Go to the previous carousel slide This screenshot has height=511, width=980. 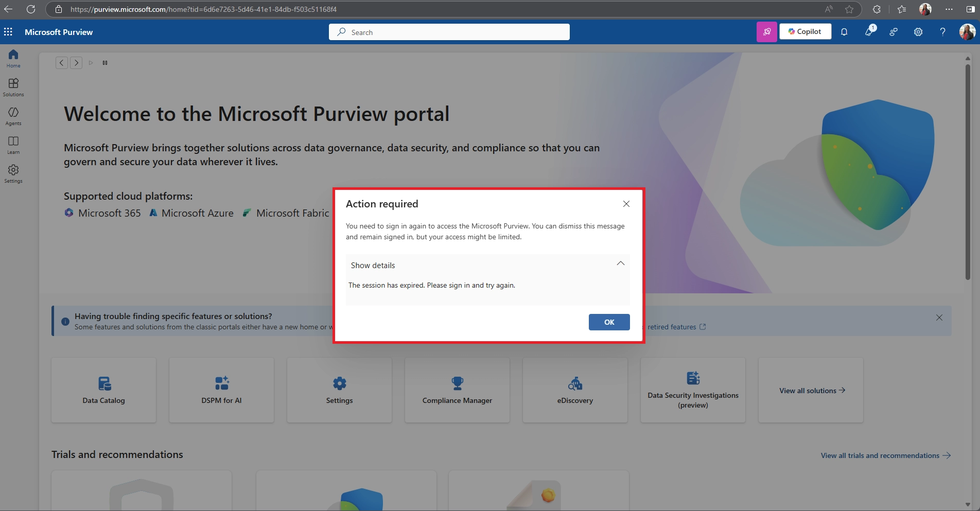coord(61,63)
